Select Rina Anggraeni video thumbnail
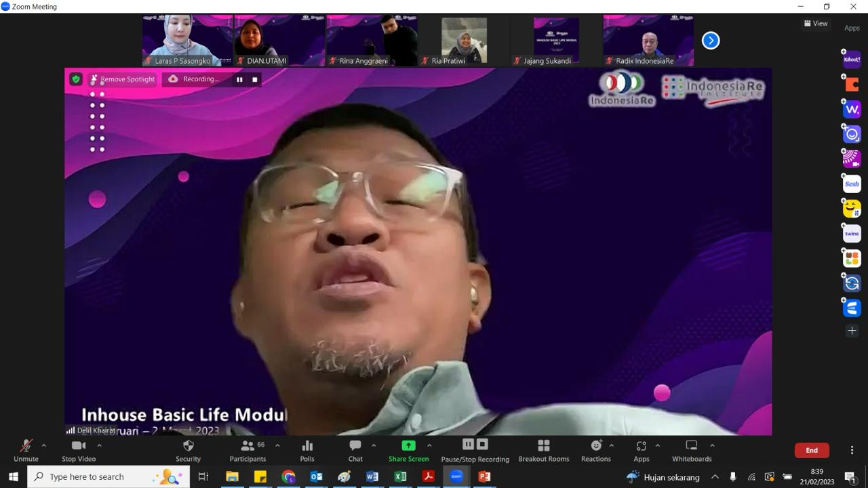Screen dimensions: 868x488 click(x=372, y=41)
